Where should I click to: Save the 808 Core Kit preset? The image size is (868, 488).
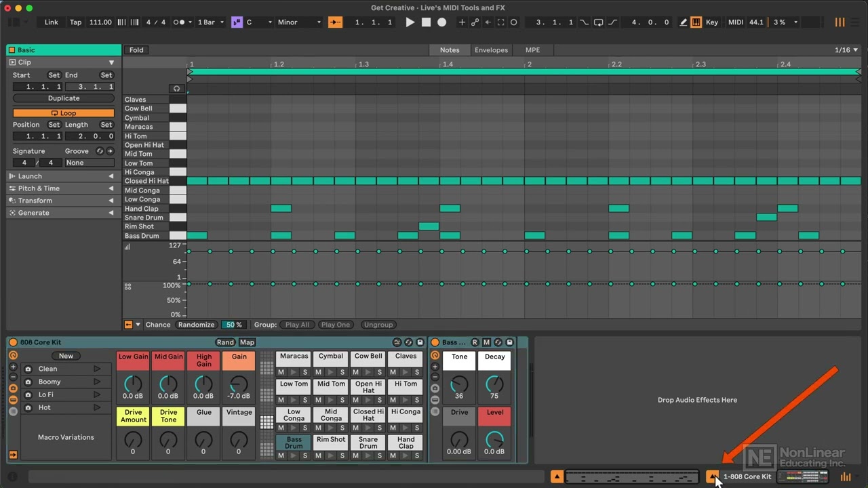click(x=420, y=342)
